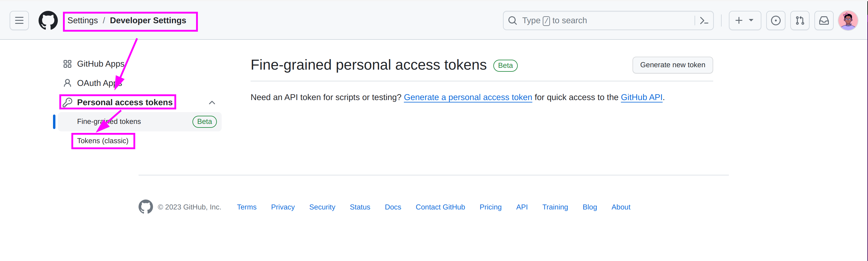Open the Issues icon in header
Screen dimensions: 868x261
(x=776, y=20)
